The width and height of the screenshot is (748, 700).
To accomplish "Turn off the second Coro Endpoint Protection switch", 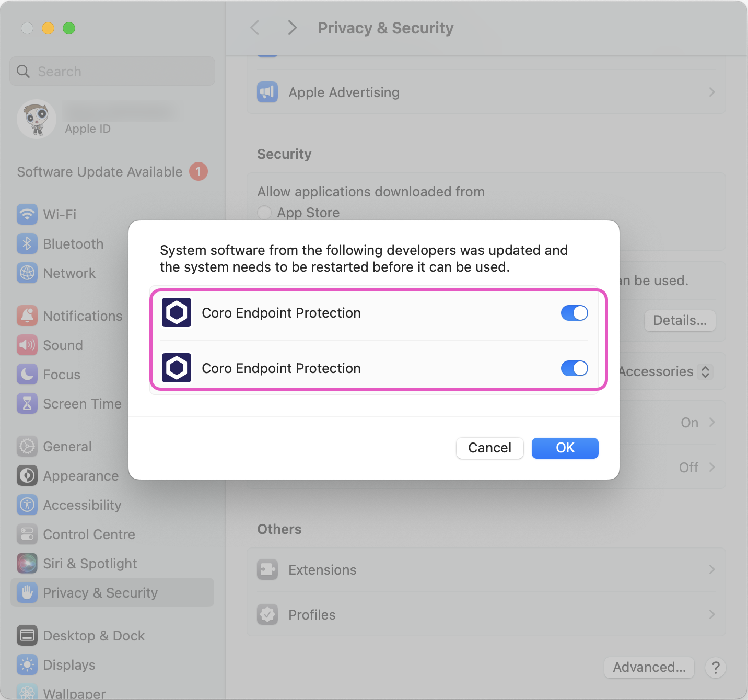I will 574,368.
